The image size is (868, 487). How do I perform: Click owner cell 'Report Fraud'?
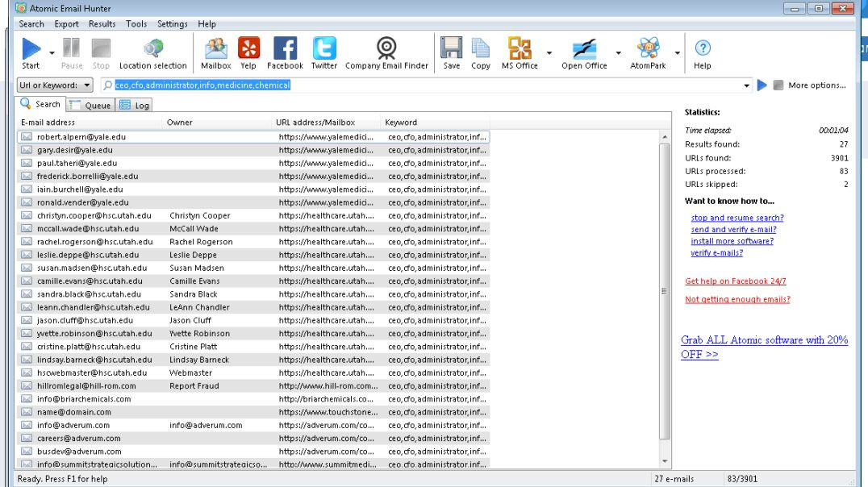194,385
